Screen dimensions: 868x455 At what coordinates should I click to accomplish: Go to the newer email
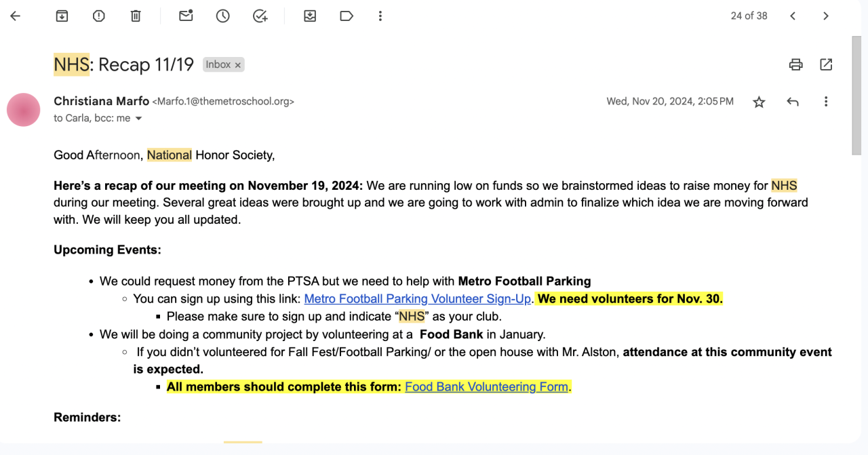pyautogui.click(x=793, y=16)
